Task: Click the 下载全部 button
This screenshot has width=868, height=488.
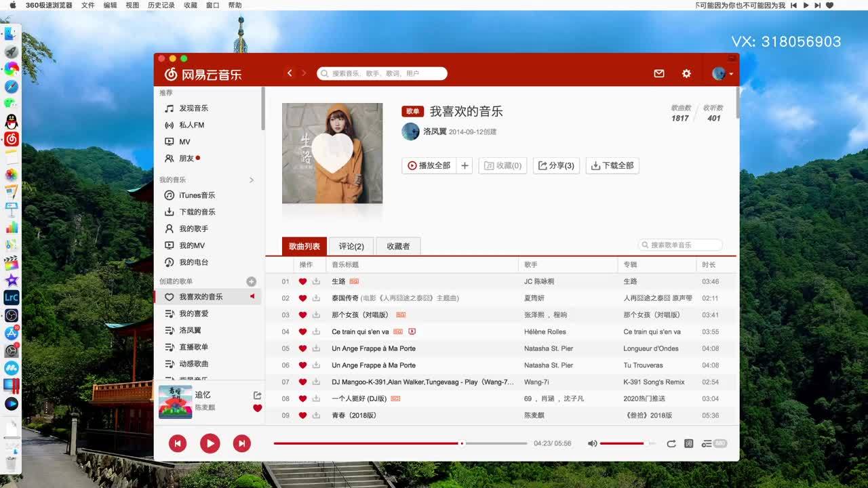Action: tap(612, 165)
